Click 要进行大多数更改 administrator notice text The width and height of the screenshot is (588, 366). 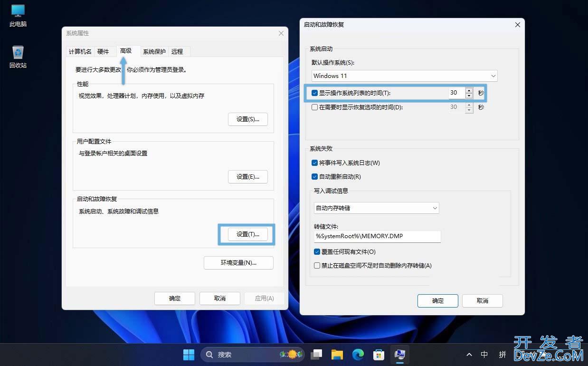pos(131,69)
